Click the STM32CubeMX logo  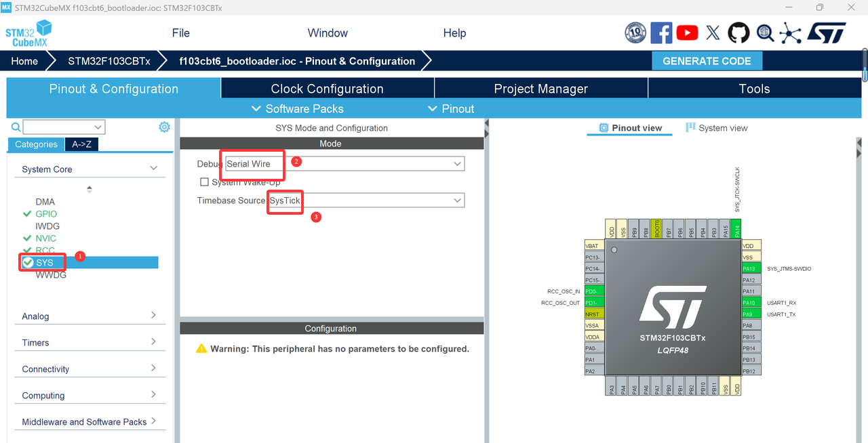[x=29, y=33]
